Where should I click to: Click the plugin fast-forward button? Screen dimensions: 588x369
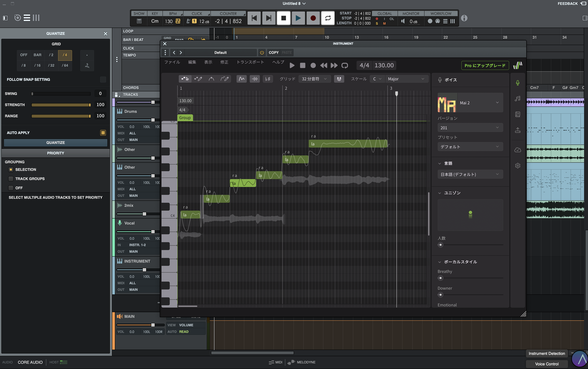coord(334,66)
